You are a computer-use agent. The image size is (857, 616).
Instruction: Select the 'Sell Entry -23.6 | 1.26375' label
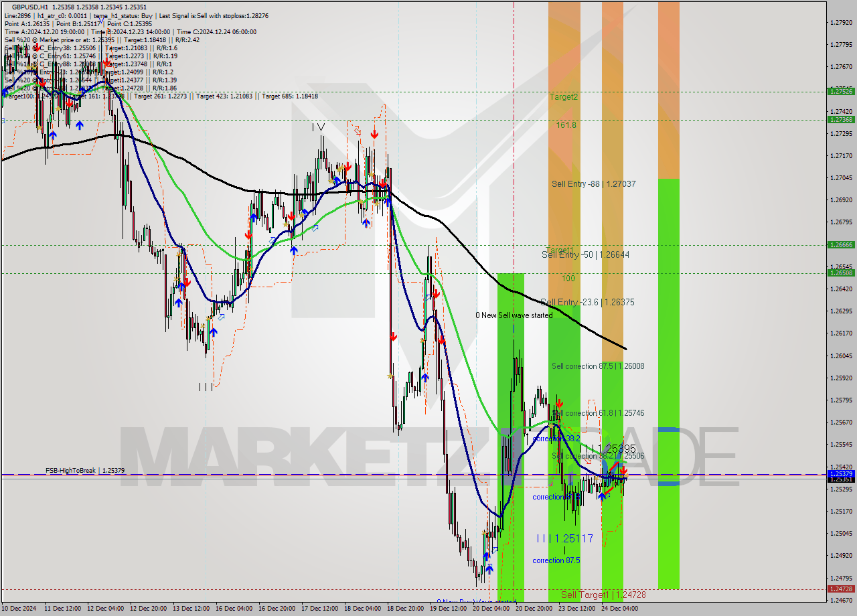point(587,303)
